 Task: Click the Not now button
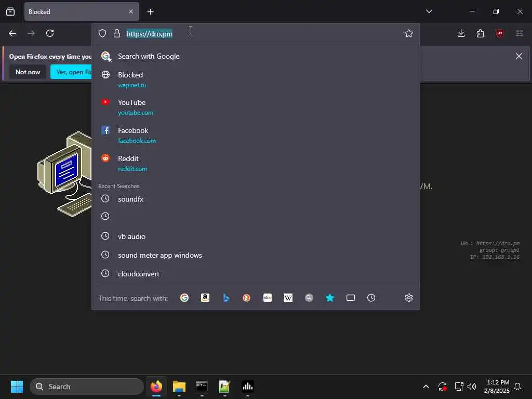[28, 72]
